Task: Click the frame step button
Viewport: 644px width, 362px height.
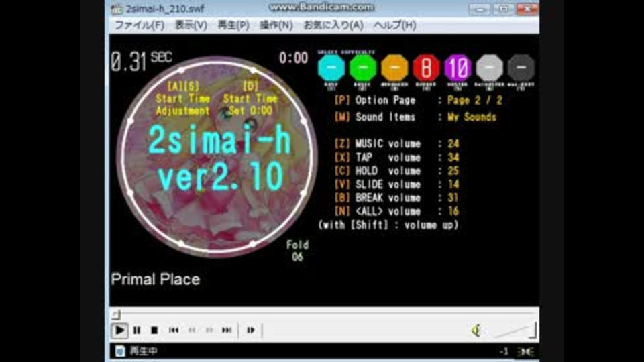Action: click(250, 330)
